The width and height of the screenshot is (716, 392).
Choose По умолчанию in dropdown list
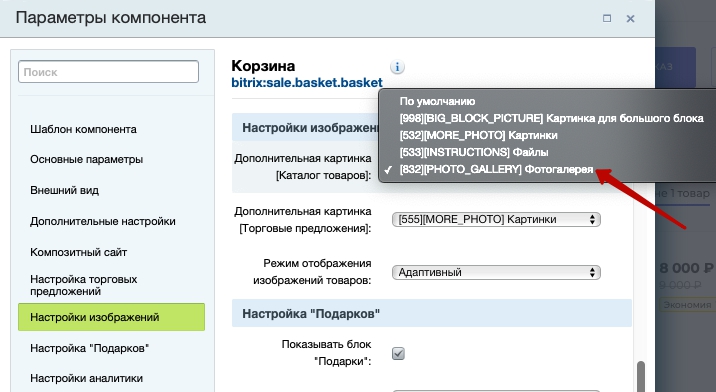pyautogui.click(x=437, y=101)
